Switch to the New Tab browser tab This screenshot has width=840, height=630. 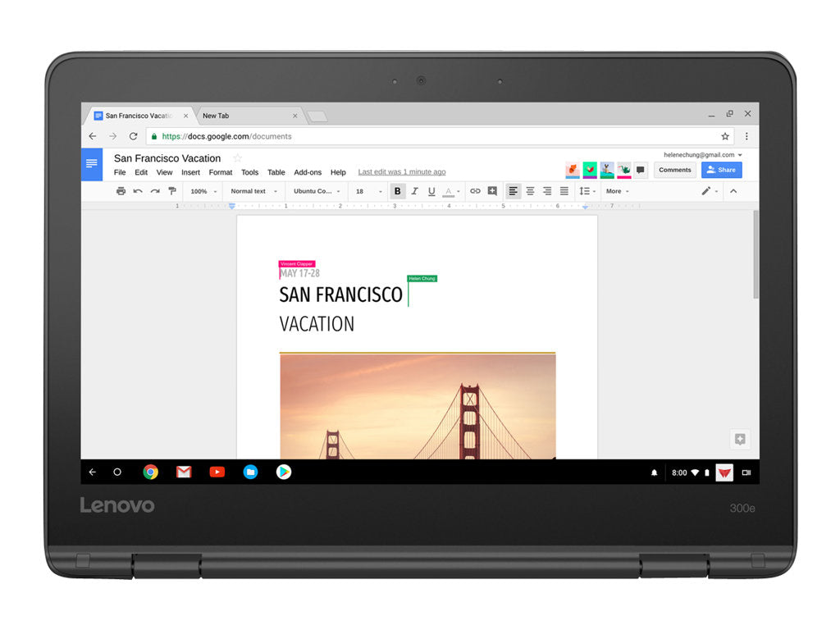point(216,116)
